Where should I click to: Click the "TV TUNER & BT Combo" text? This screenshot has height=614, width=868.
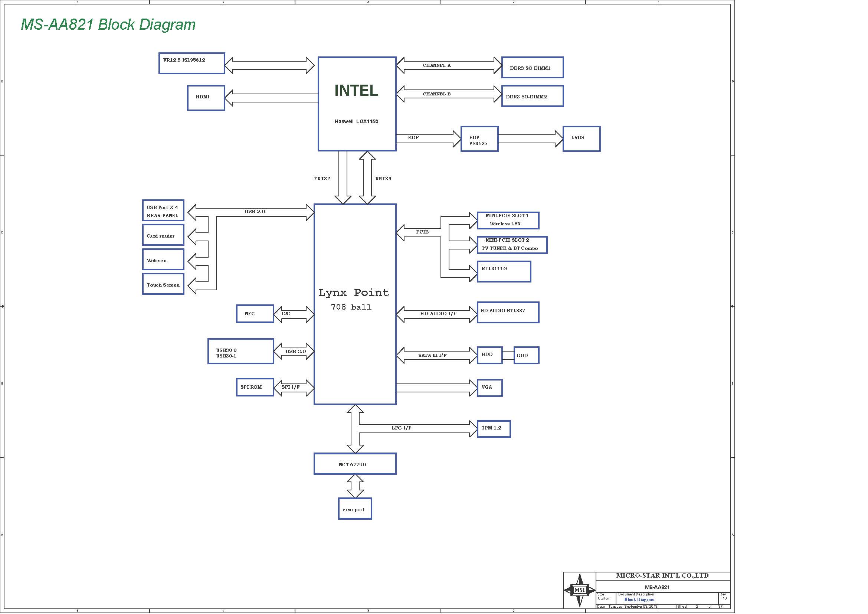pyautogui.click(x=510, y=248)
